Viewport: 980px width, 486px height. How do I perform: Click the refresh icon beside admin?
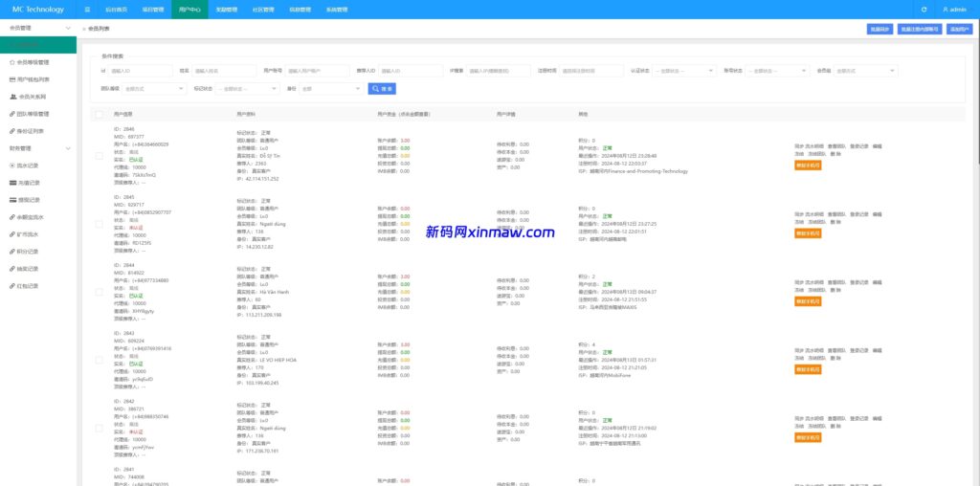point(924,10)
